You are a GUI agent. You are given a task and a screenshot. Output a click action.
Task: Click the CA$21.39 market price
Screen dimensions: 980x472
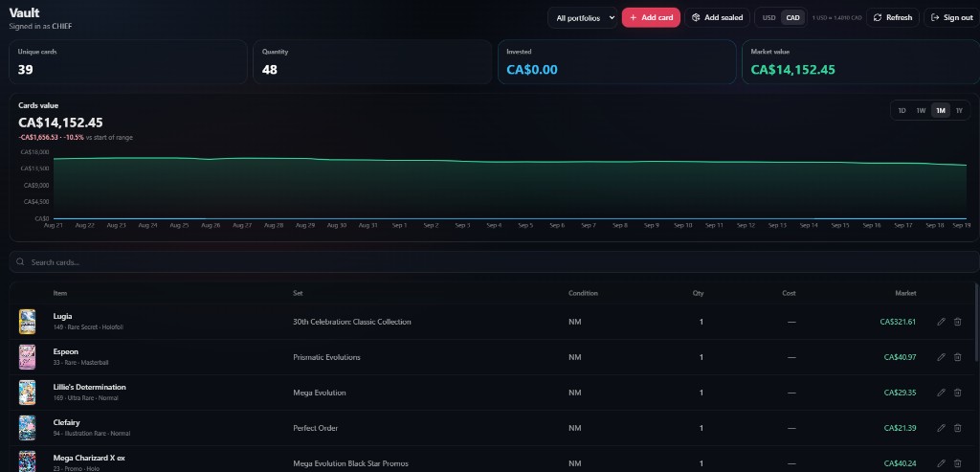[900, 428]
